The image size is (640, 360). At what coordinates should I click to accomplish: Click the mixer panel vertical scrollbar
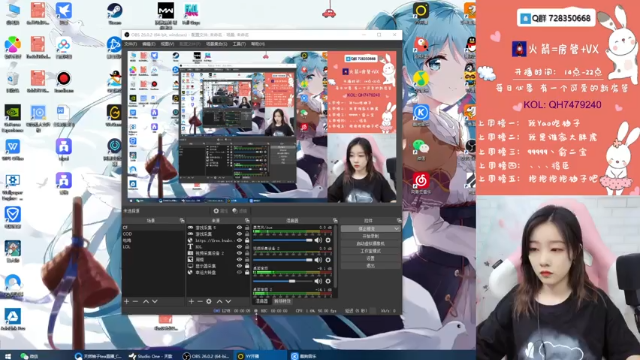336,255
